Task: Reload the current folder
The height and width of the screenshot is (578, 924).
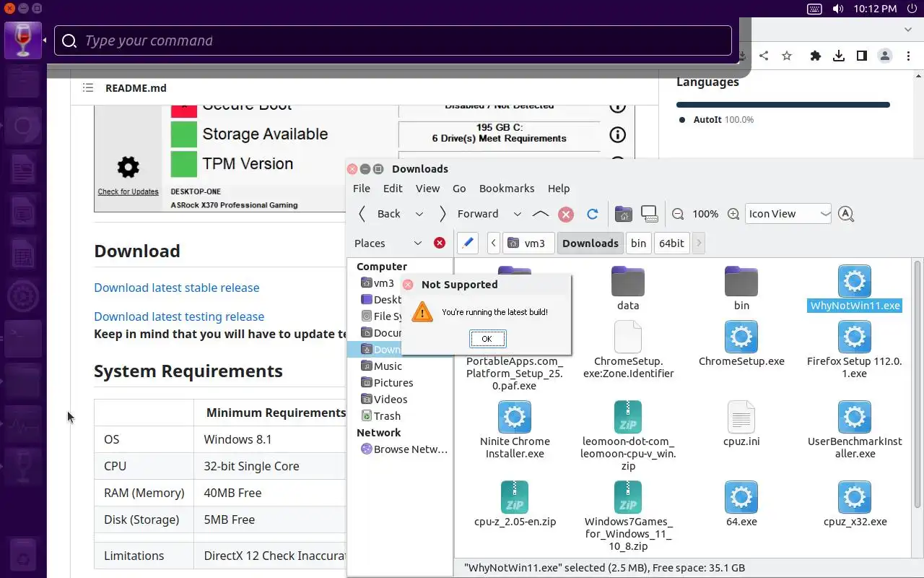Action: (x=593, y=214)
